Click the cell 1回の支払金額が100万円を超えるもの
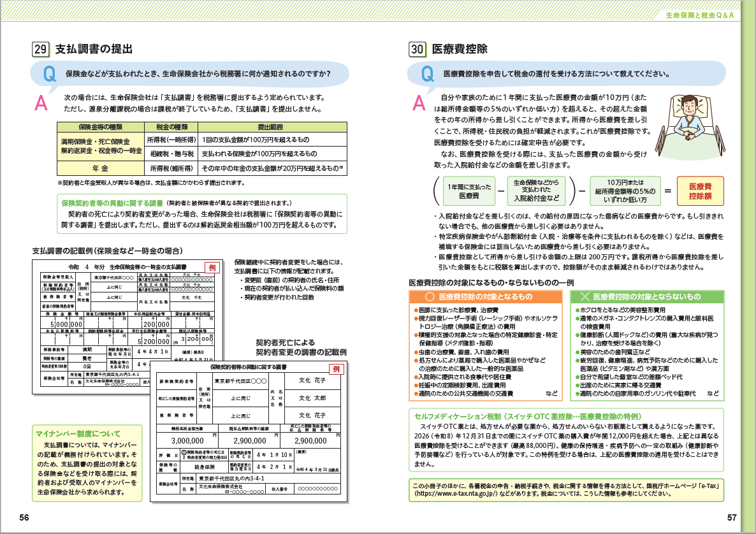Image resolution: width=756 pixels, height=534 pixels. pyautogui.click(x=273, y=140)
